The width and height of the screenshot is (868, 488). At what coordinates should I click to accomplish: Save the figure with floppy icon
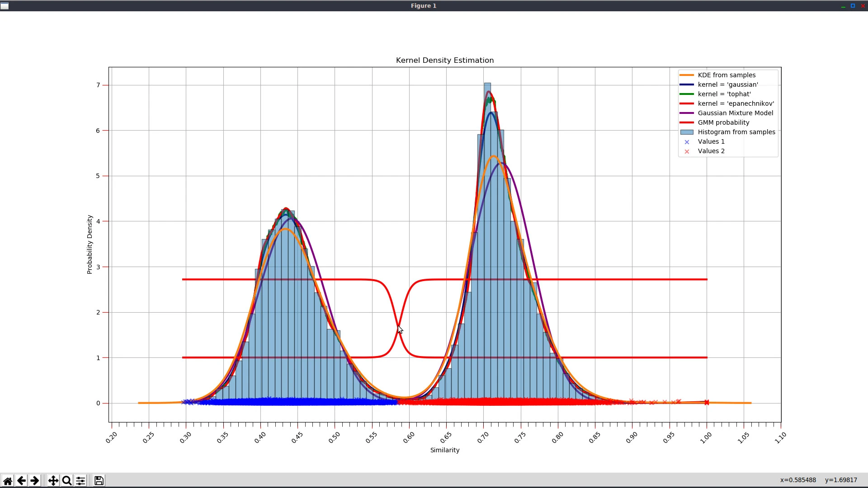pos(99,481)
